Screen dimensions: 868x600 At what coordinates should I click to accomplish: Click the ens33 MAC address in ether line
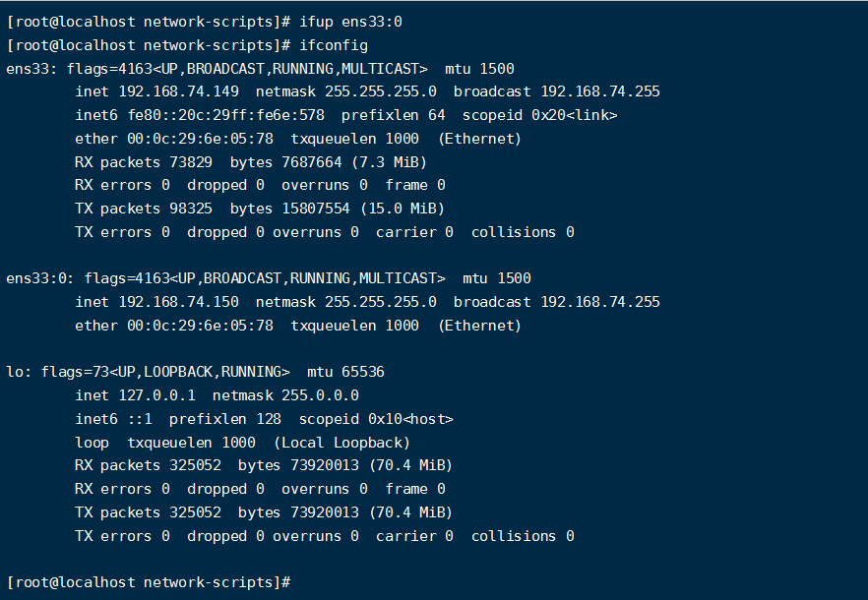coord(201,139)
